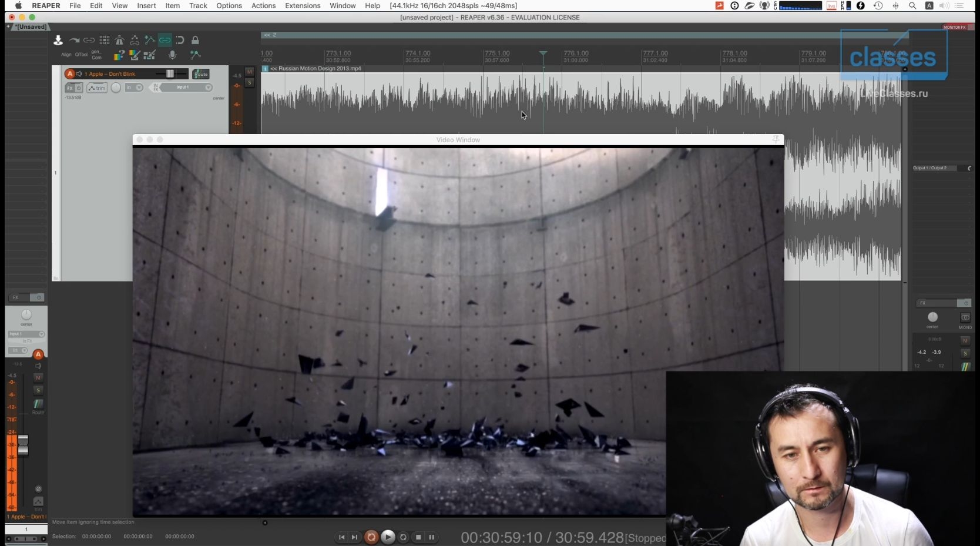Open the track Route button
Screen dimensions: 980x546
[201, 74]
